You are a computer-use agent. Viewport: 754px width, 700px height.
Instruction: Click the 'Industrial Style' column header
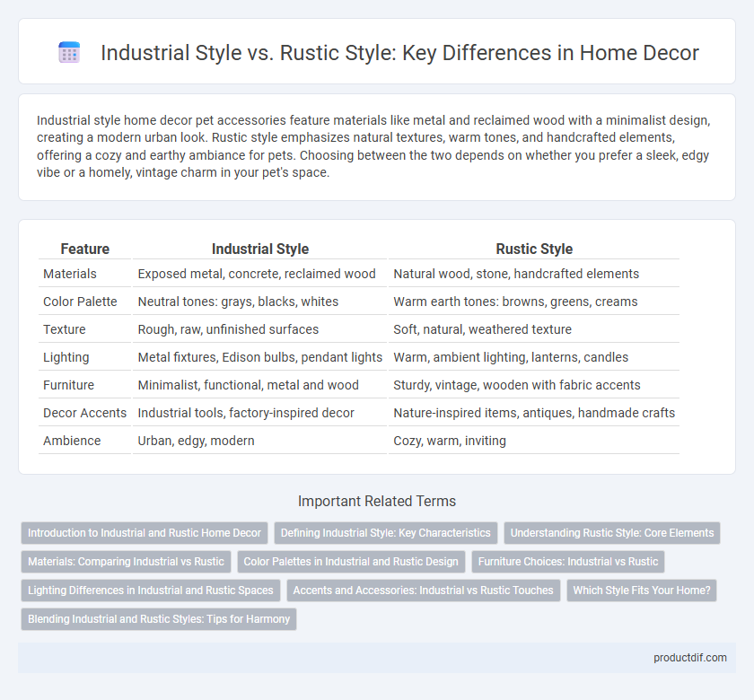pyautogui.click(x=259, y=249)
